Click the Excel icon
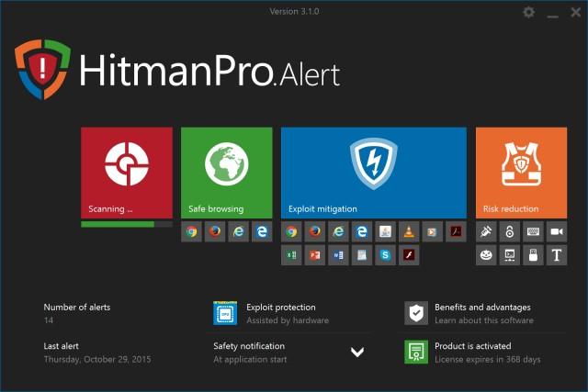 pyautogui.click(x=291, y=255)
